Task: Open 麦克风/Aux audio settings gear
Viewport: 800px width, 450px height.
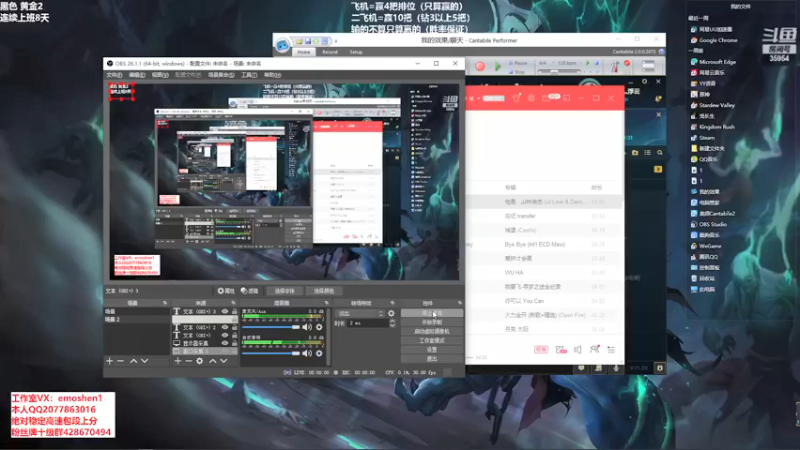Action: pos(319,327)
